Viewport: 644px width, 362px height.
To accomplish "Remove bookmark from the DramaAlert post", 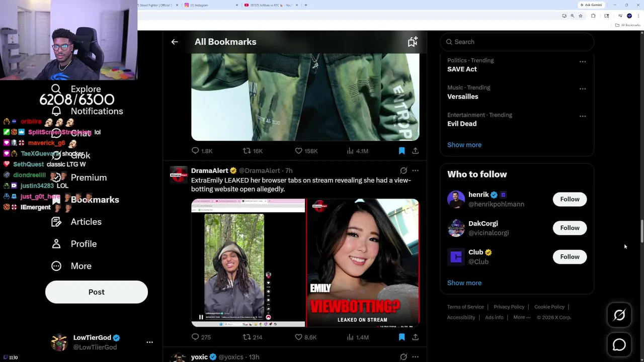I will (x=401, y=337).
